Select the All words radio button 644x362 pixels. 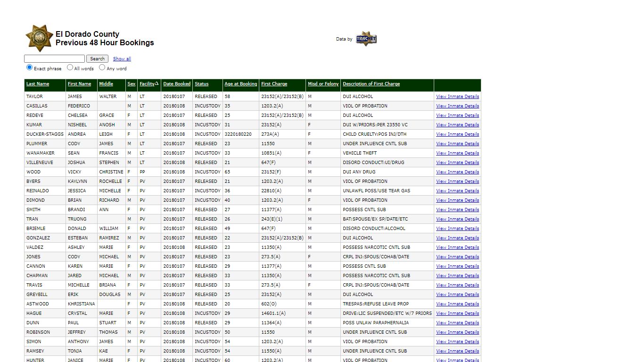tap(70, 67)
